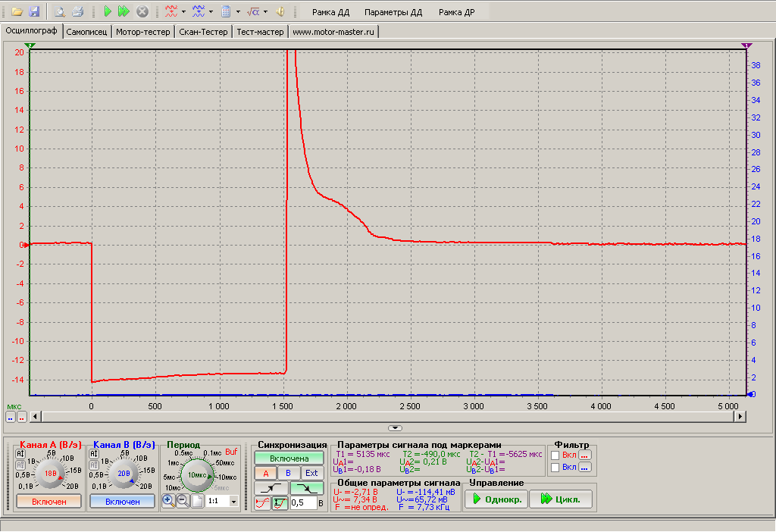Start cyclic capture with toolbar double-arrow icon
This screenshot has width=776, height=532.
(124, 11)
